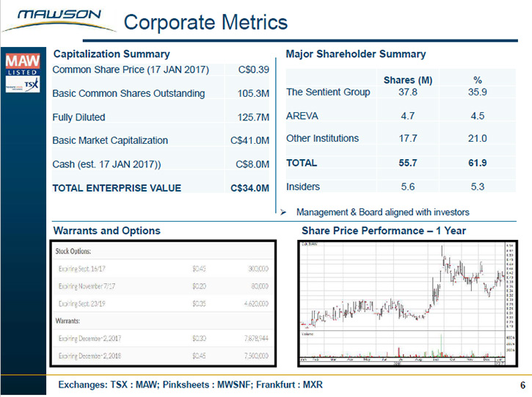Click the Warrants: subheading
The height and width of the screenshot is (397, 532).
point(68,321)
